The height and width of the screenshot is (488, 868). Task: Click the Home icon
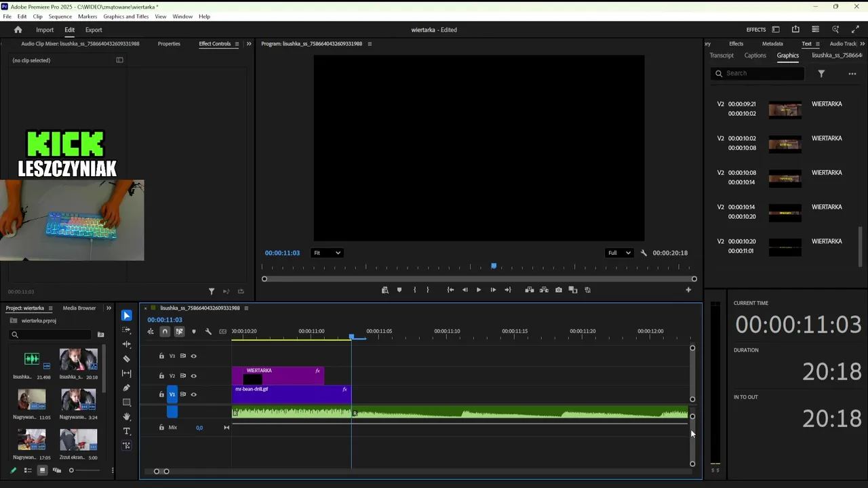pyautogui.click(x=18, y=30)
